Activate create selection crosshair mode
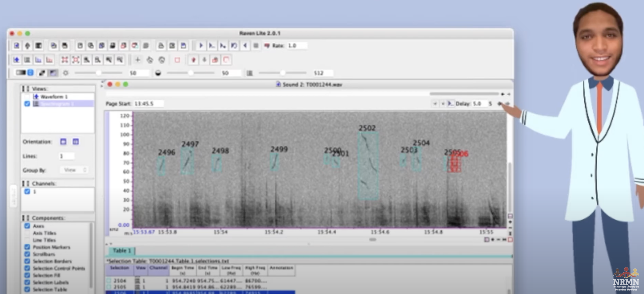 point(138,60)
